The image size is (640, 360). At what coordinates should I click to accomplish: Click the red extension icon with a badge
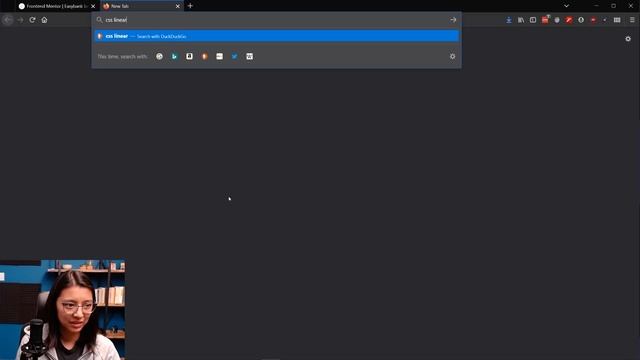(x=545, y=19)
